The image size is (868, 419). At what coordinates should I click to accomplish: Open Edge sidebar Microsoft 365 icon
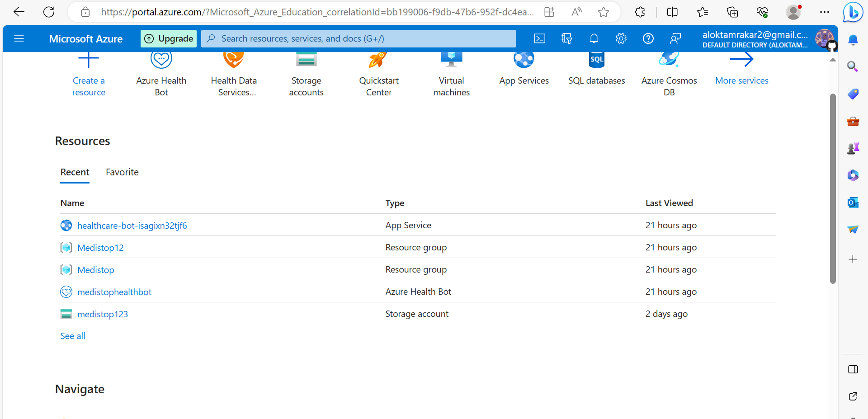click(x=853, y=175)
